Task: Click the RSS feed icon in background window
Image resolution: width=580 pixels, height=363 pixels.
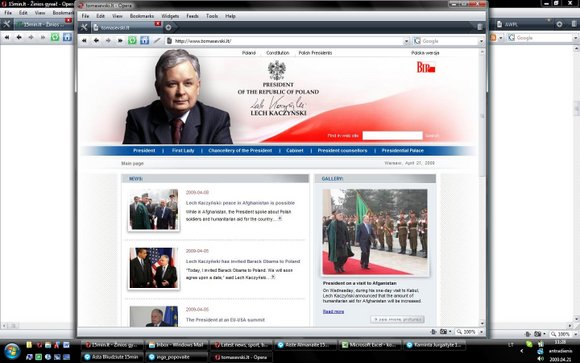Action: tap(493, 38)
